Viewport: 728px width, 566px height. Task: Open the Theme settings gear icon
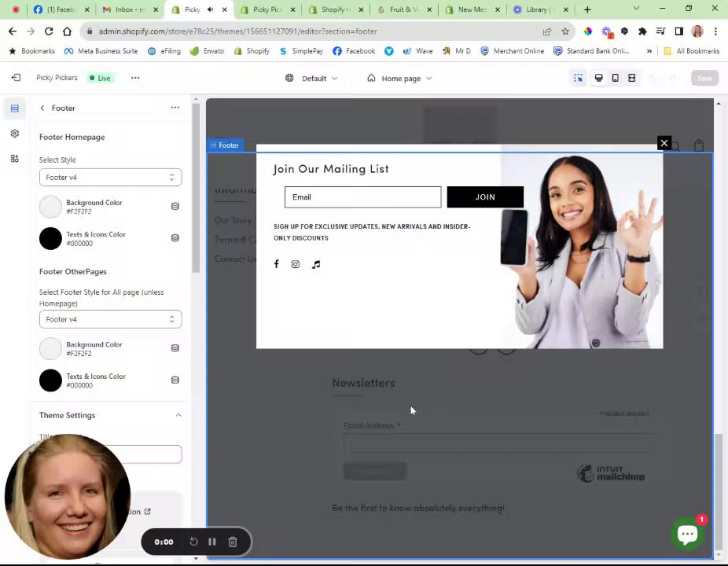15,134
